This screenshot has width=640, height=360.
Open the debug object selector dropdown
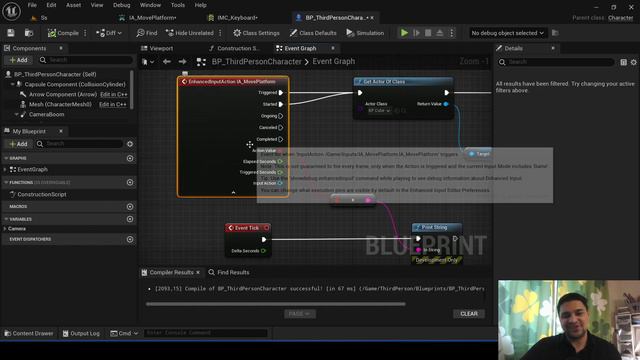[507, 33]
